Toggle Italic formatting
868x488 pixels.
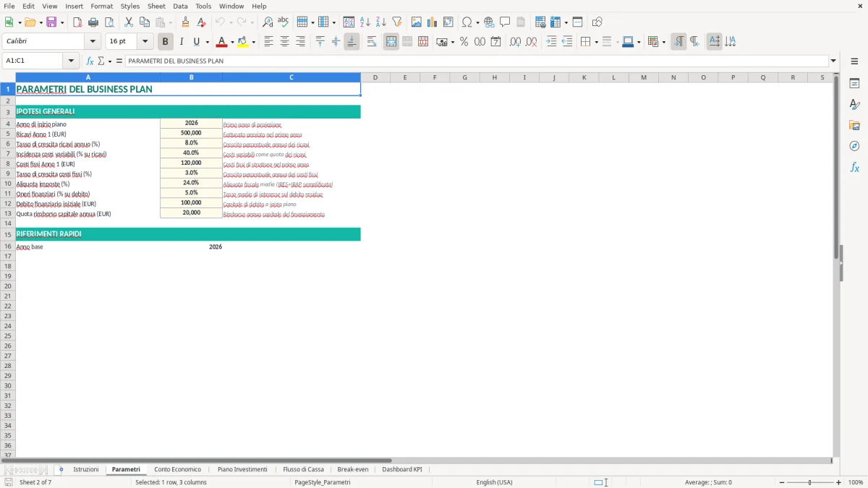[x=182, y=42]
